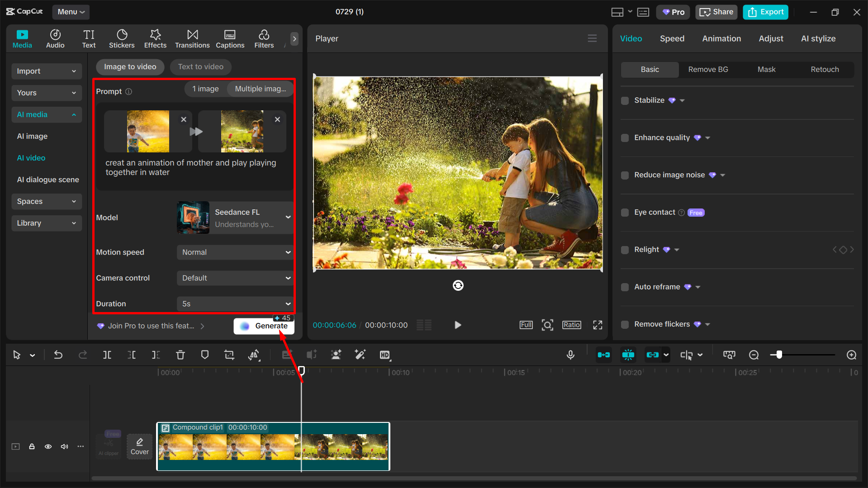Click the HD export quality icon
This screenshot has width=868, height=488.
click(x=385, y=355)
